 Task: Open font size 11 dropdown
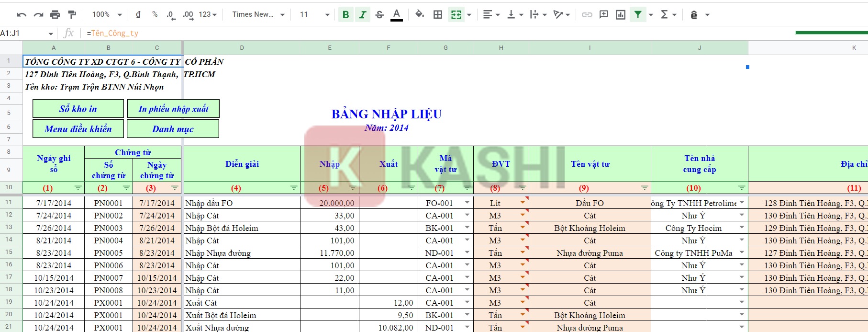[314, 14]
